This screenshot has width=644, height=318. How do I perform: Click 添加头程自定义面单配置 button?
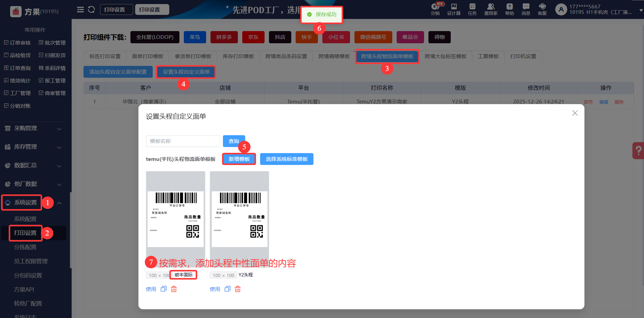coord(118,72)
